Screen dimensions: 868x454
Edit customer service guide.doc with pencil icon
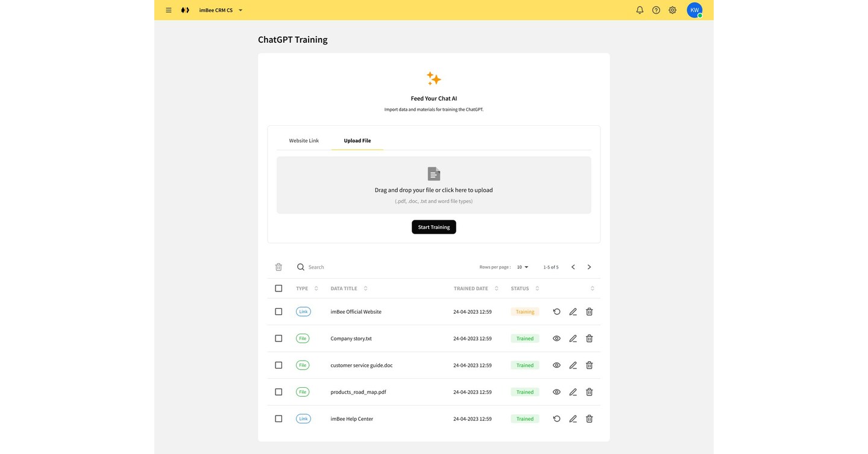tap(573, 365)
